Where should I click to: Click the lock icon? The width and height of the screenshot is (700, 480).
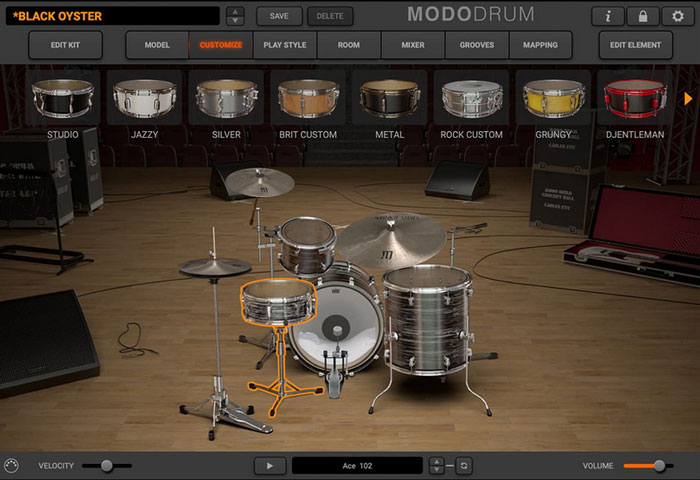point(642,16)
